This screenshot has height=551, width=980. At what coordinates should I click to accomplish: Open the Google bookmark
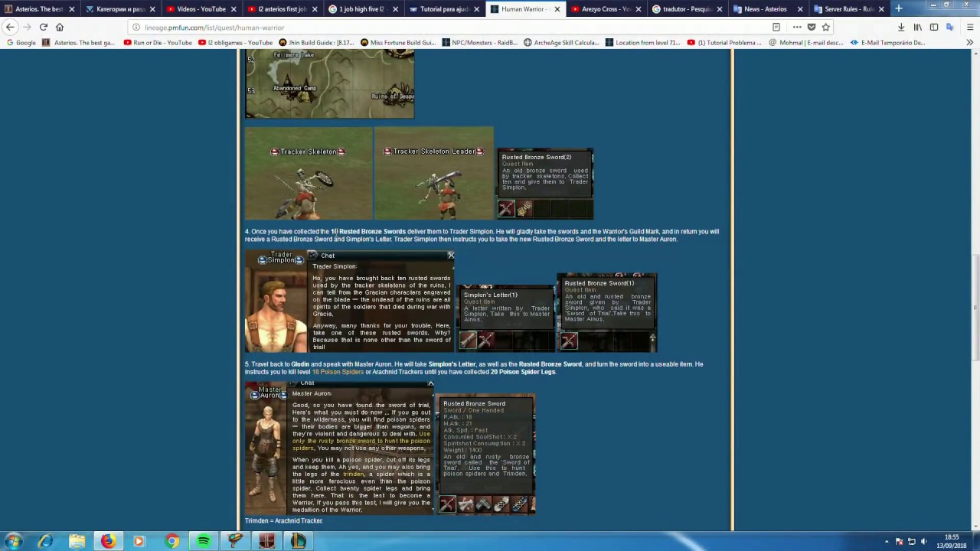point(21,43)
